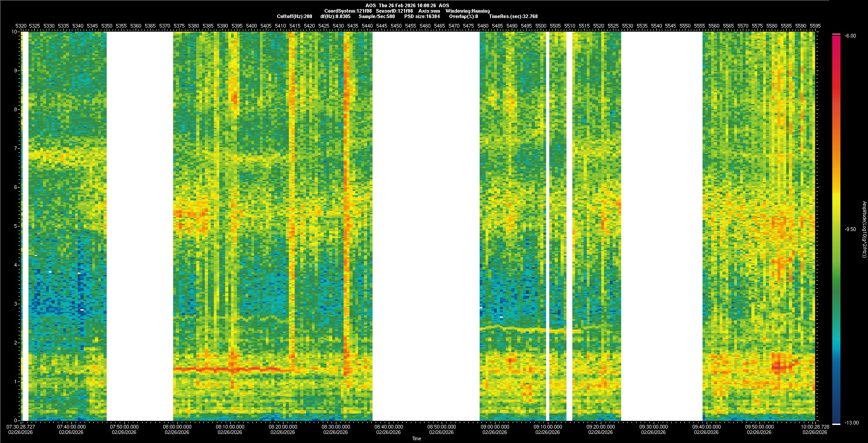The height and width of the screenshot is (443, 868).
Task: Click the frequency axis label 10
Action: click(15, 32)
